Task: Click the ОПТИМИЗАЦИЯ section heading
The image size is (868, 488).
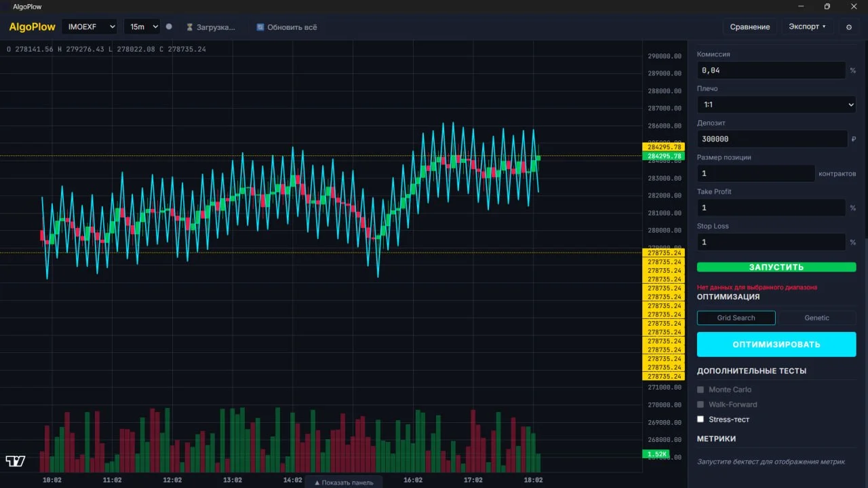Action: tap(728, 297)
